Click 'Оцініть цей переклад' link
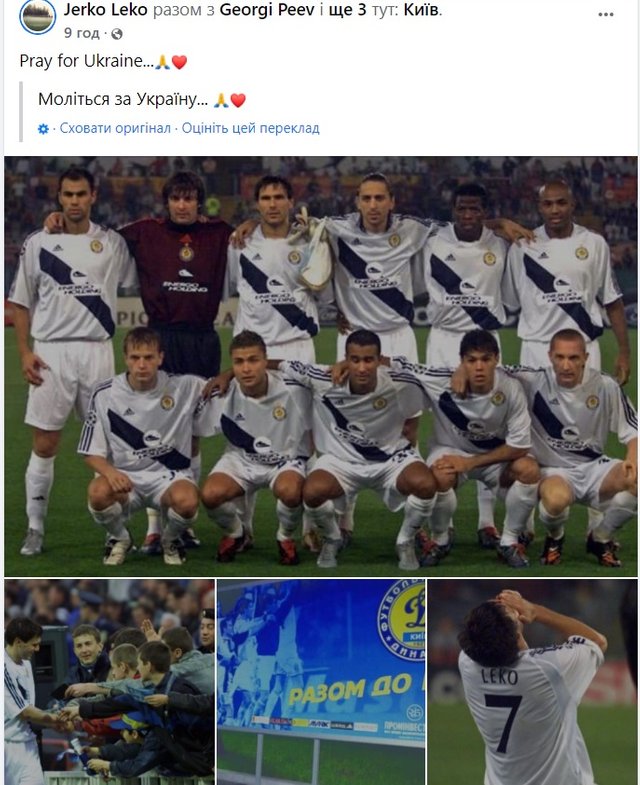 [x=250, y=128]
